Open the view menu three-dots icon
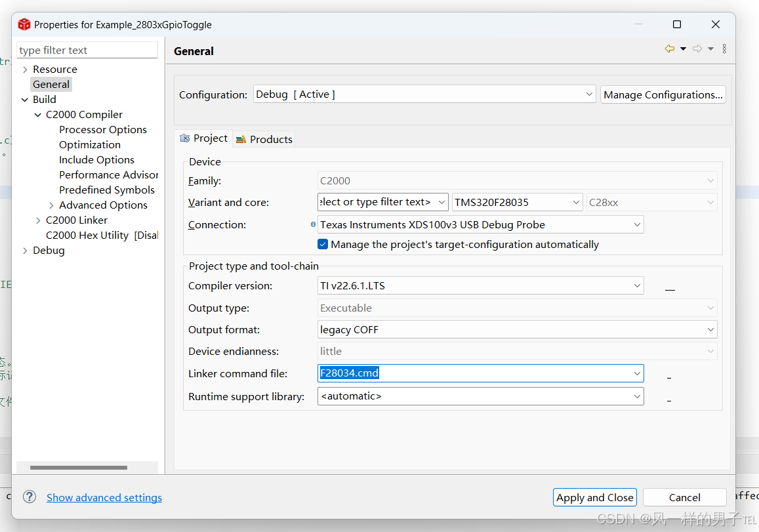The width and height of the screenshot is (759, 532). (724, 49)
